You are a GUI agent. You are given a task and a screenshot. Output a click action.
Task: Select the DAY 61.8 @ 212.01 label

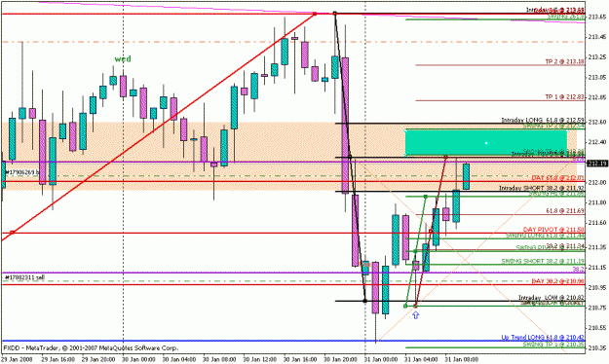coord(557,178)
